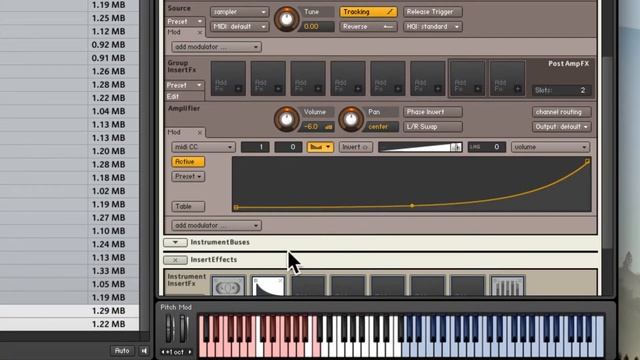Remove the Amplifier Mod tab with its x
The width and height of the screenshot is (640, 360).
200,132
